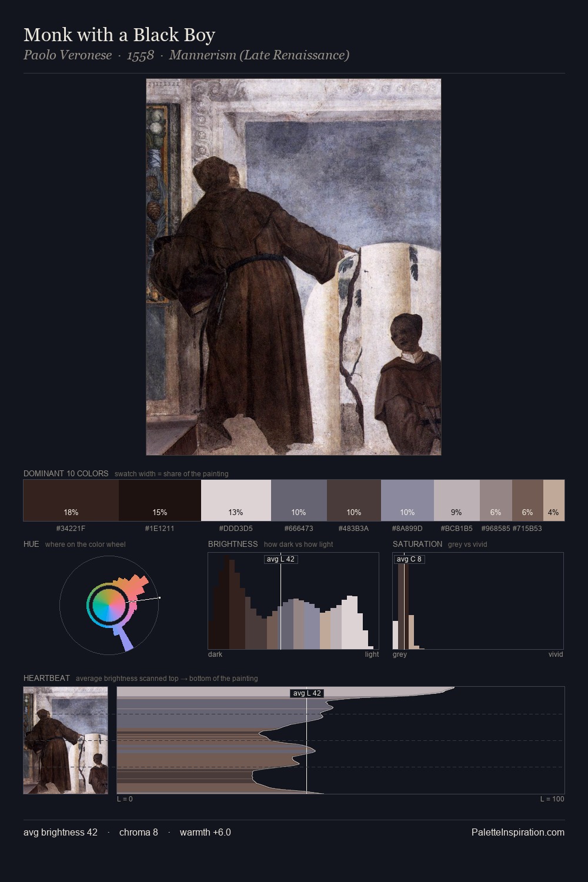Screen dimensions: 588x882
Task: Click hex code #34221F
Action: click(71, 529)
